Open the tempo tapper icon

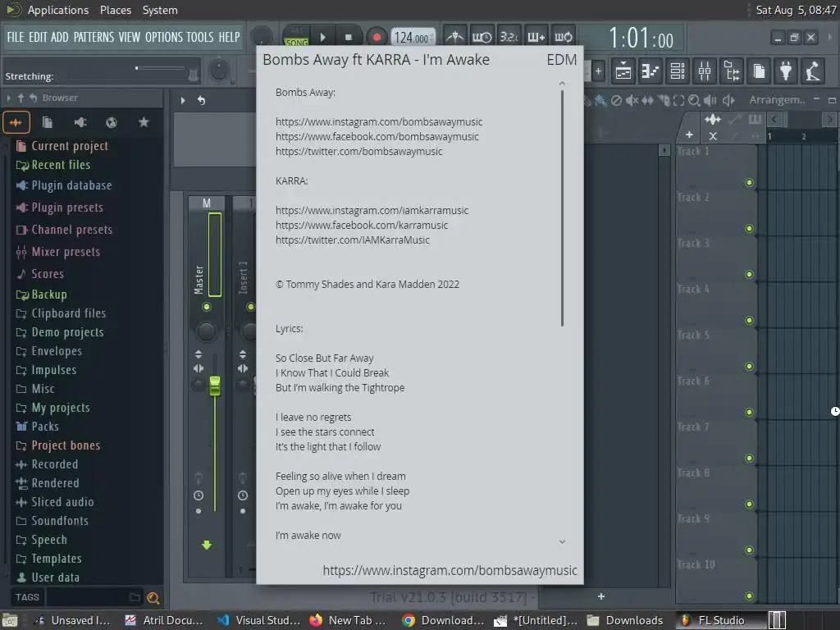pos(813,71)
